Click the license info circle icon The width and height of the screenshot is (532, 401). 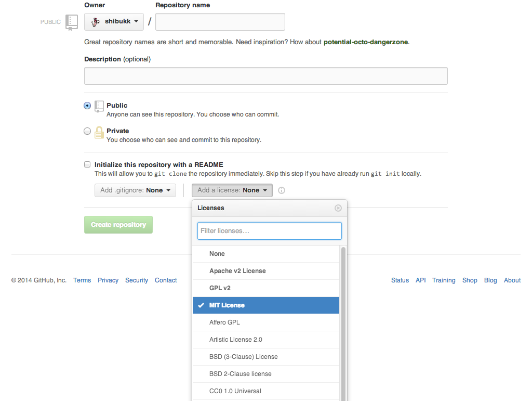281,190
